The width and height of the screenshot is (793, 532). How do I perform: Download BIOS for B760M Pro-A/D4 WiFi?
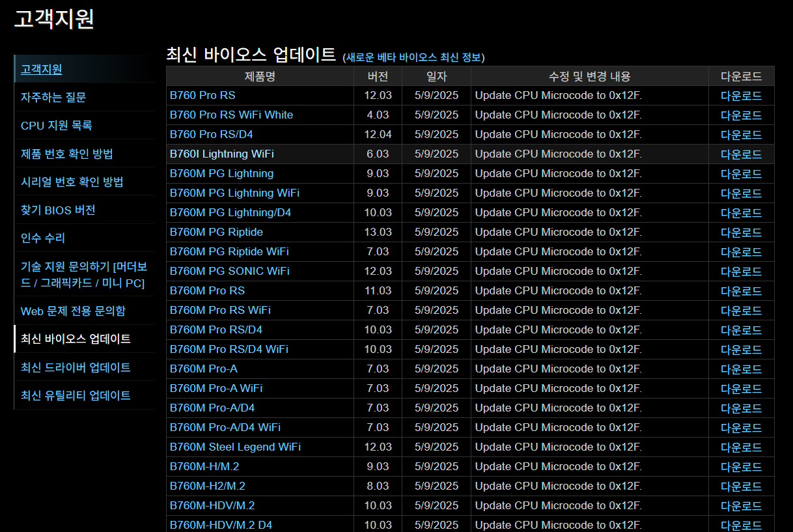tap(741, 428)
